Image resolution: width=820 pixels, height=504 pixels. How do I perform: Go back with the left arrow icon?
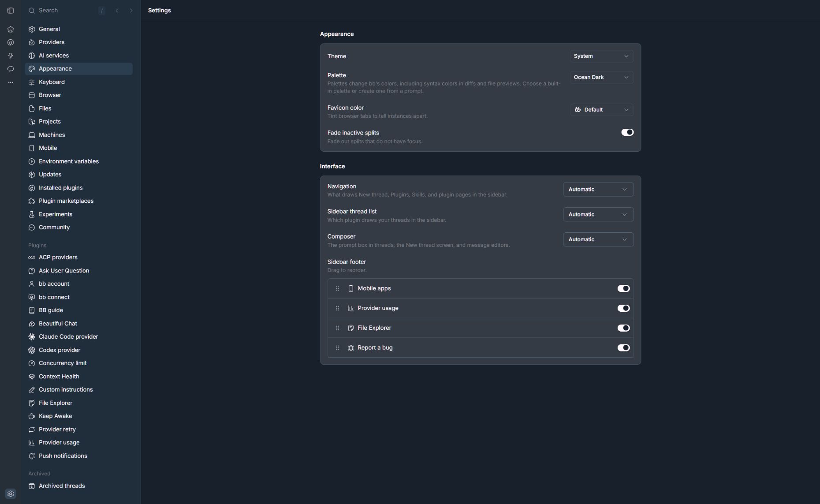[117, 11]
